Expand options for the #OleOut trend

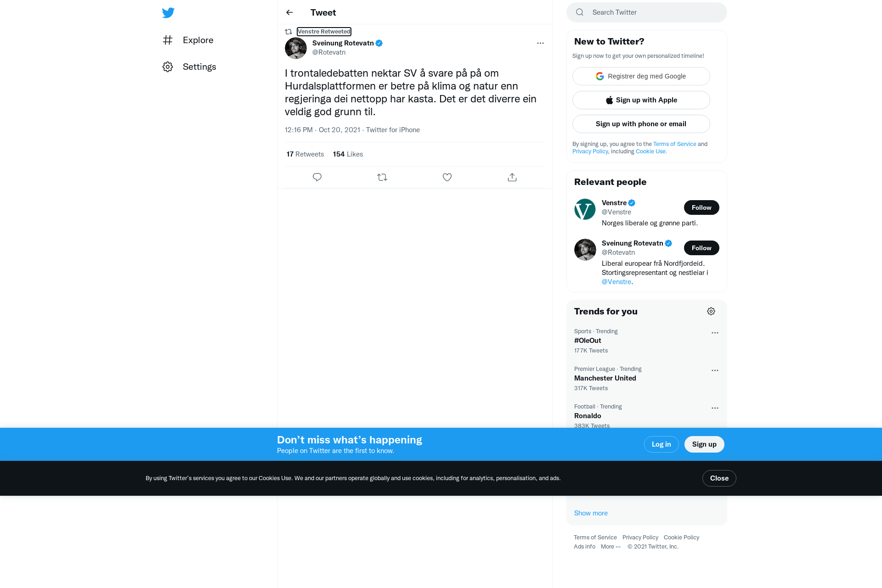pyautogui.click(x=715, y=333)
